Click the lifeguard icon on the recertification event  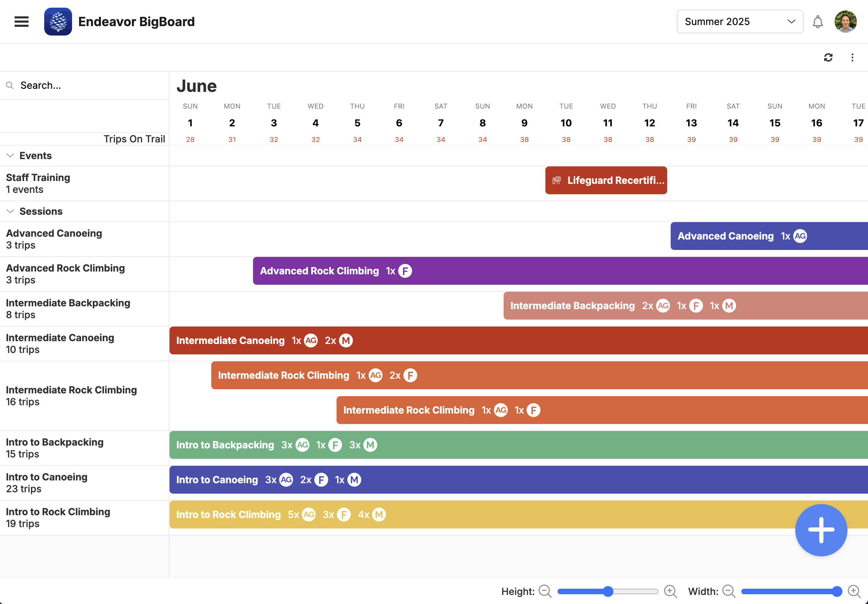point(556,180)
